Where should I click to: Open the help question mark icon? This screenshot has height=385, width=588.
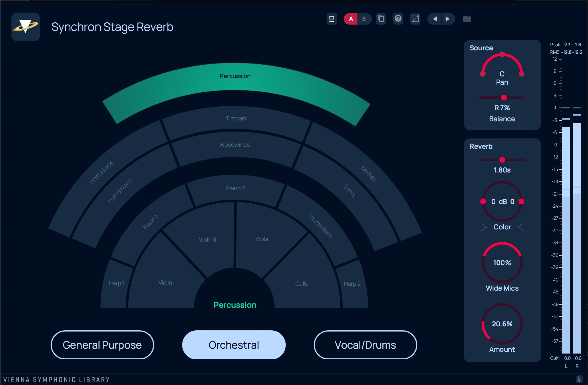click(x=398, y=19)
